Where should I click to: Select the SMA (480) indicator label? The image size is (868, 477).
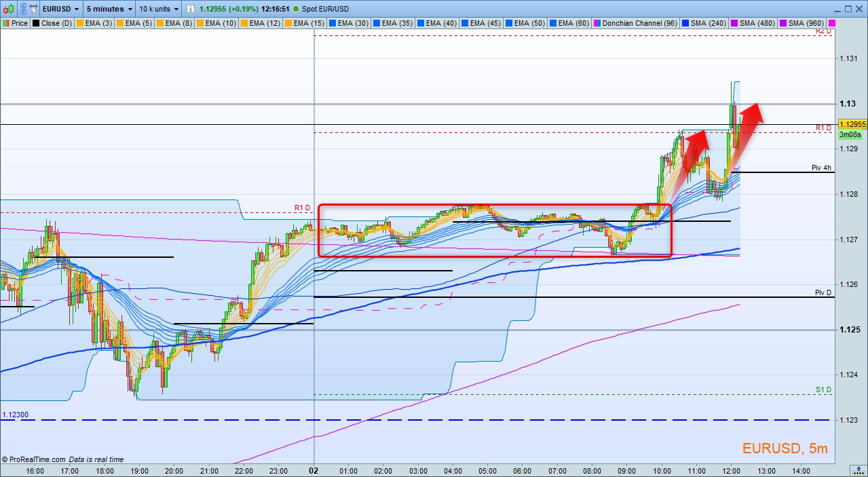click(x=754, y=23)
